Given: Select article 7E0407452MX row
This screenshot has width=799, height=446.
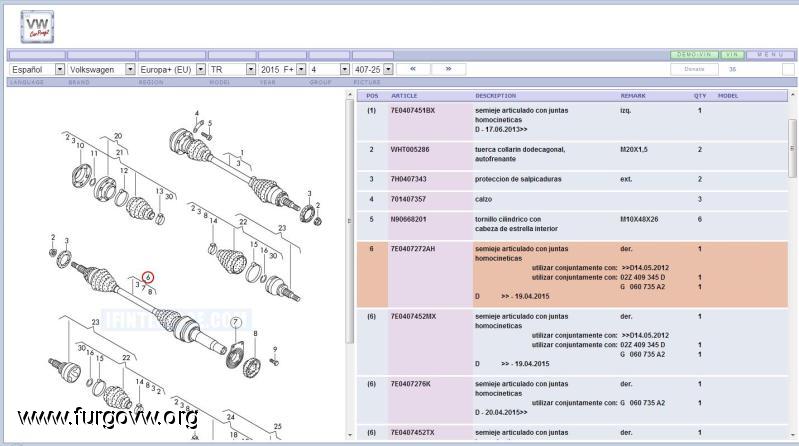Looking at the screenshot, I should (x=572, y=342).
